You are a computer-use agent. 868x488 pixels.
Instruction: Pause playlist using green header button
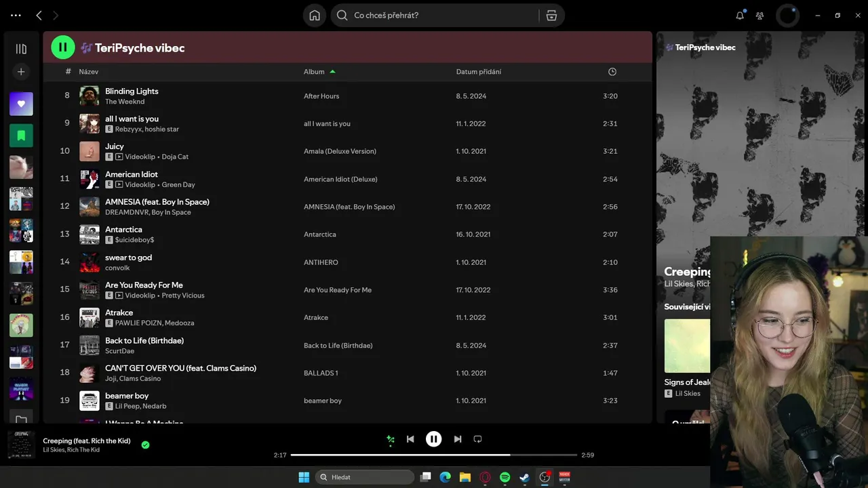(63, 47)
